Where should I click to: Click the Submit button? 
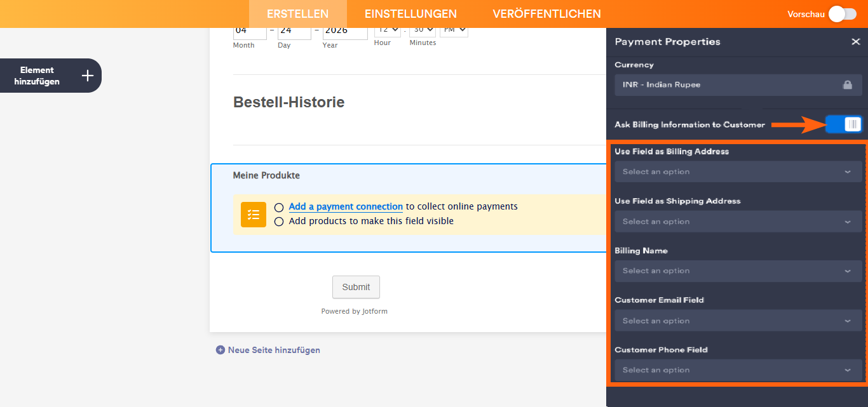coord(356,287)
